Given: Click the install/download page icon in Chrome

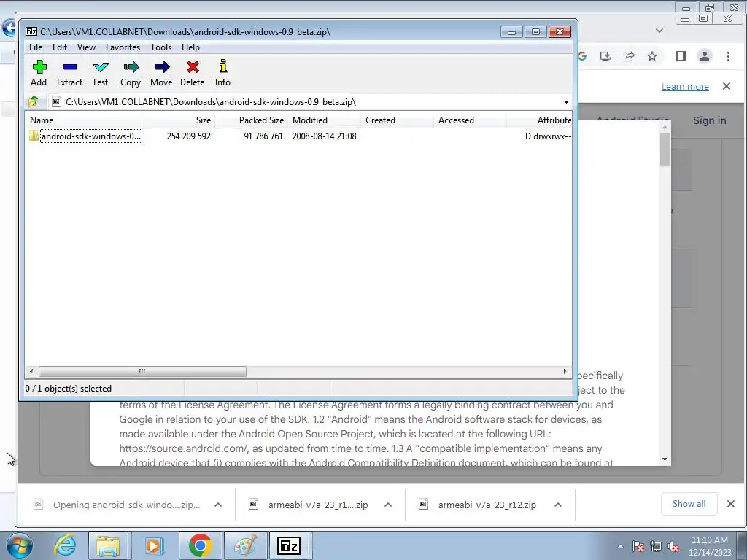Looking at the screenshot, I should 605,57.
